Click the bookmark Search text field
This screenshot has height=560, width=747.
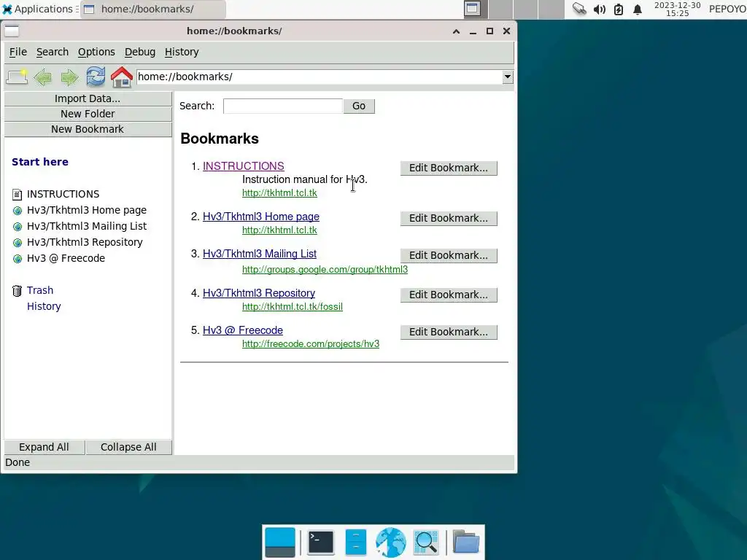pos(283,106)
